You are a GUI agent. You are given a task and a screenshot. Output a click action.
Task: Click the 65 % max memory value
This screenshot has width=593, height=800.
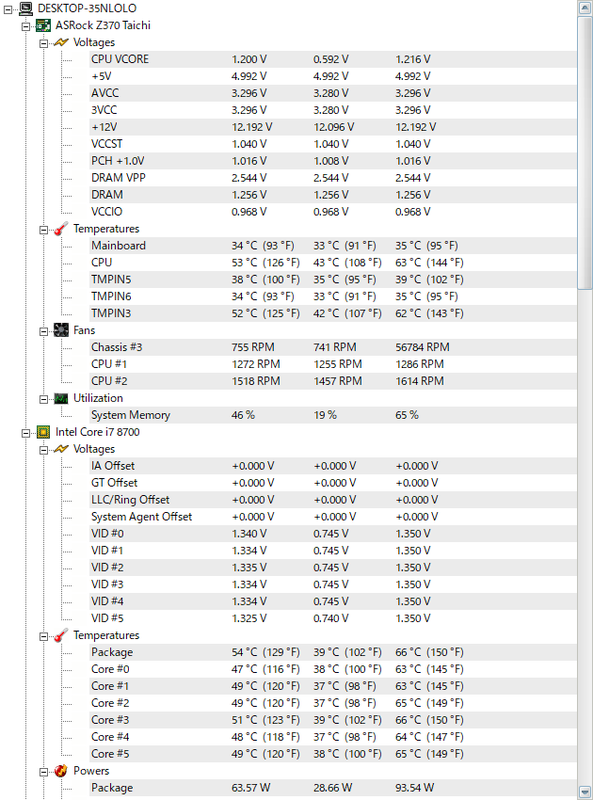[x=407, y=415]
